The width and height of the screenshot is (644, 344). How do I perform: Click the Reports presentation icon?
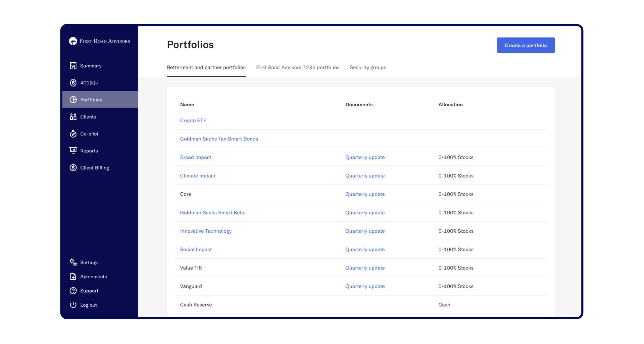click(x=73, y=151)
